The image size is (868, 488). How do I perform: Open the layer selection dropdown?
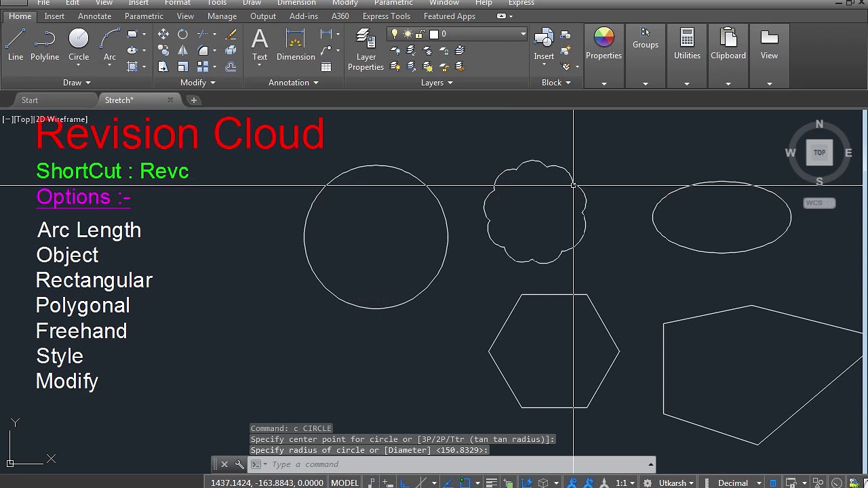pos(523,34)
